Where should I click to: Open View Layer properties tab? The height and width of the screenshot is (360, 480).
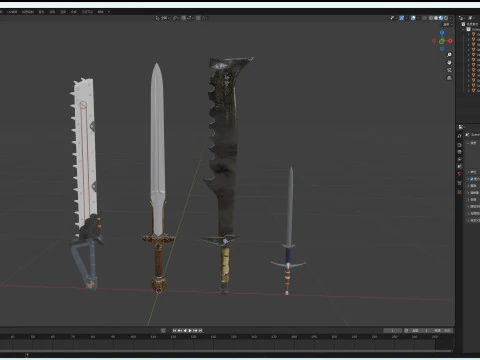coord(459,159)
